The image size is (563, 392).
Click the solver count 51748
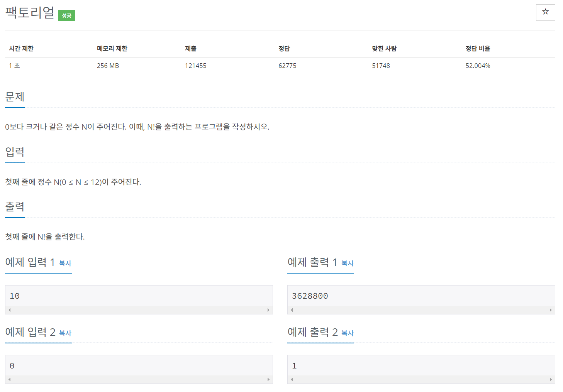[x=381, y=66]
